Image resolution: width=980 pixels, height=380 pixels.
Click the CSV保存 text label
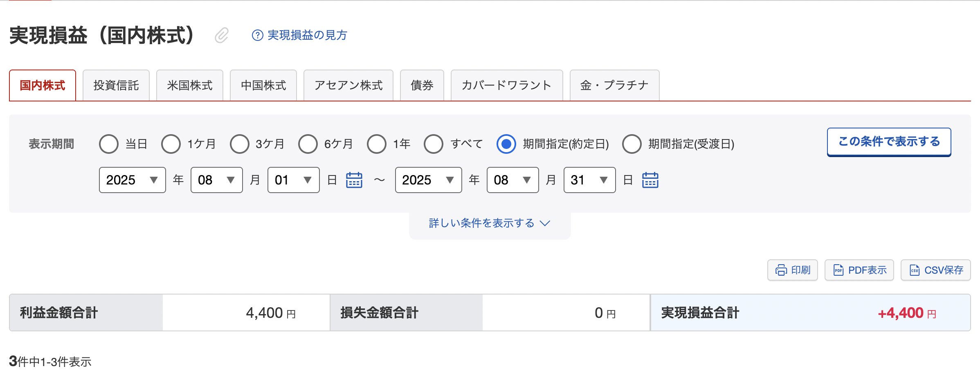944,270
